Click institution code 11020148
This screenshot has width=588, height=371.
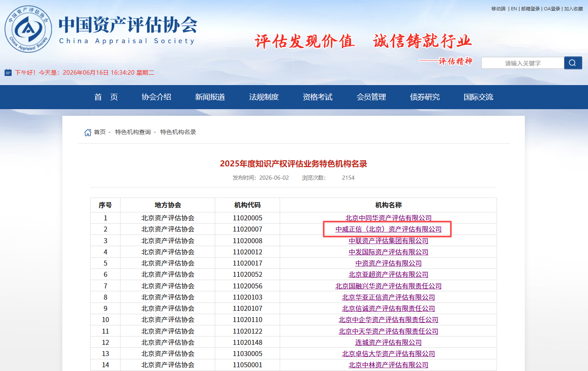point(248,342)
